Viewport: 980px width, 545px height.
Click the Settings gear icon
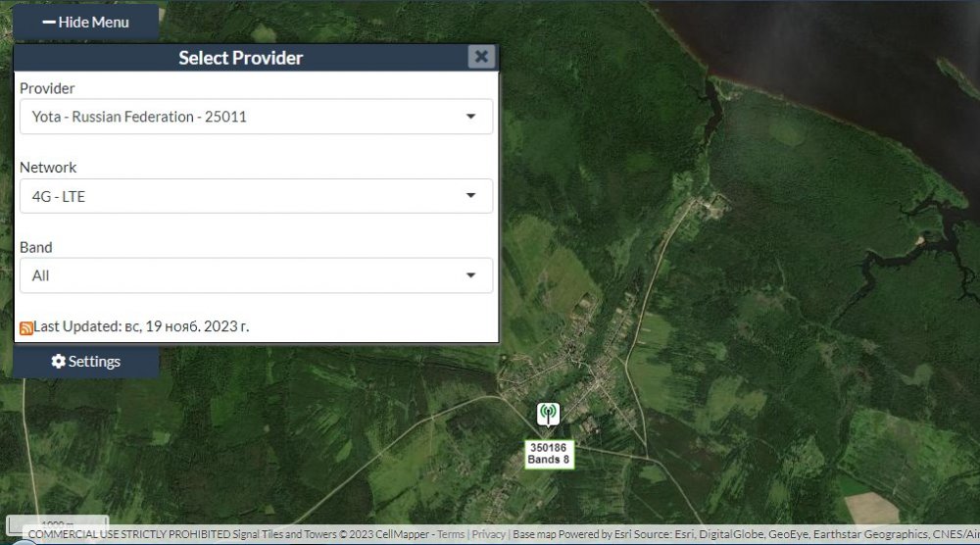point(58,362)
